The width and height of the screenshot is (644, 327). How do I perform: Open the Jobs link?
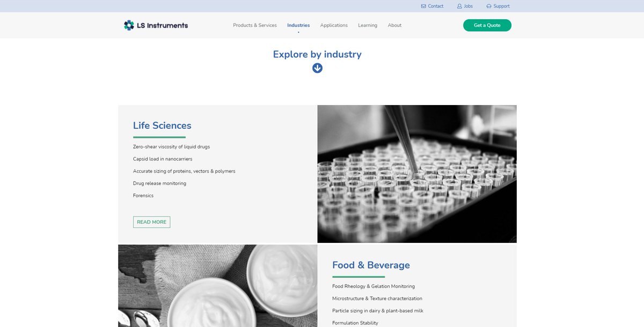pos(469,6)
